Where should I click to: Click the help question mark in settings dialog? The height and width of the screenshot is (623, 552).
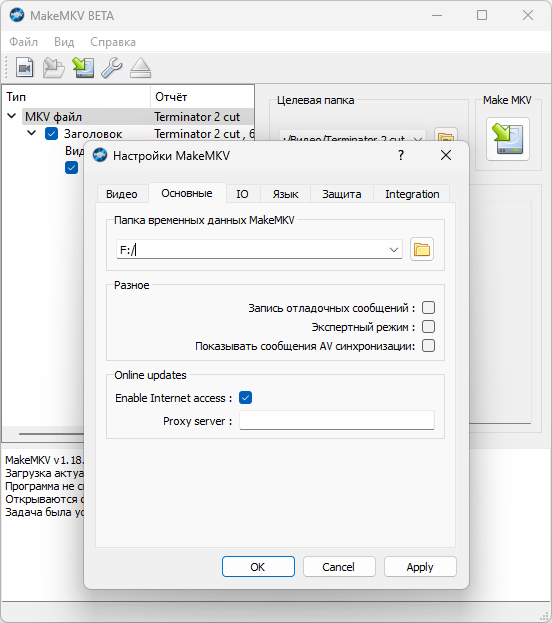401,155
